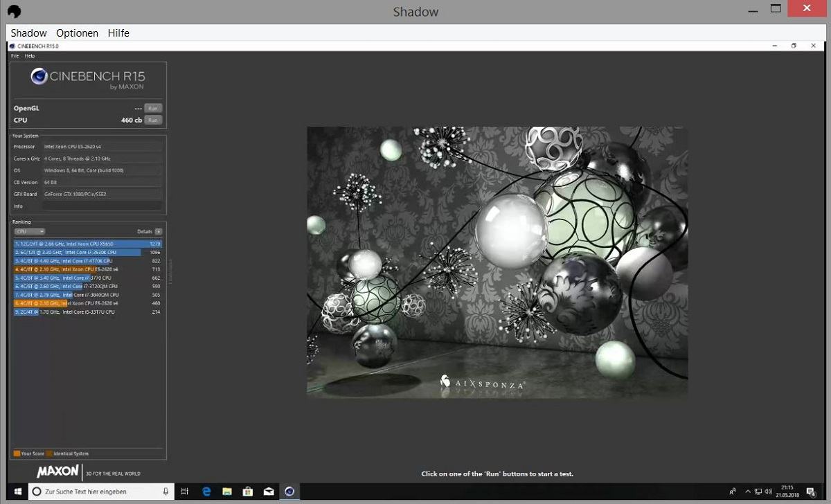
Task: Open the Action Center notifications
Action: (811, 492)
